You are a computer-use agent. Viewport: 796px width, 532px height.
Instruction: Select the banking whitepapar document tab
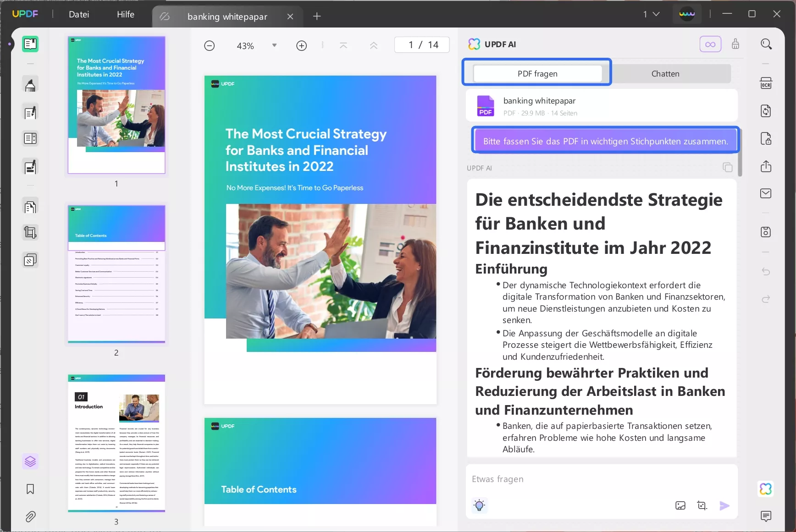pos(227,16)
